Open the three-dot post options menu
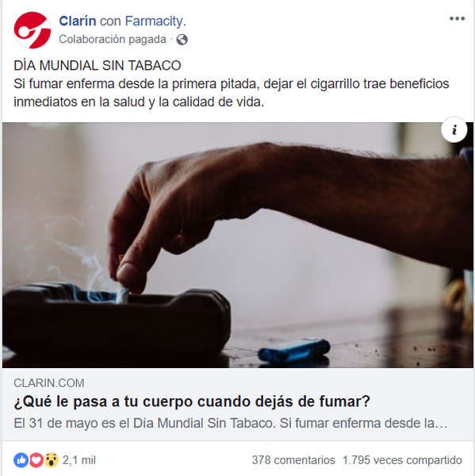The image size is (475, 476). [457, 19]
